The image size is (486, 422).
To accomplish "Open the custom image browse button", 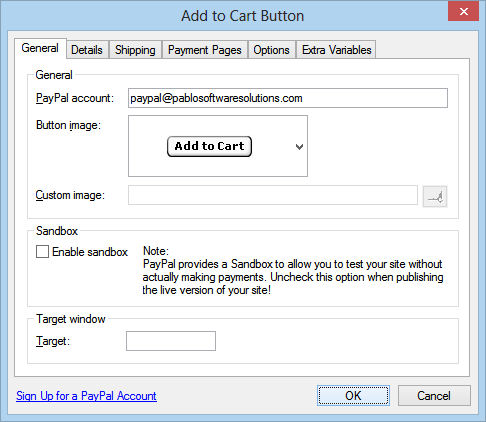I will (435, 196).
